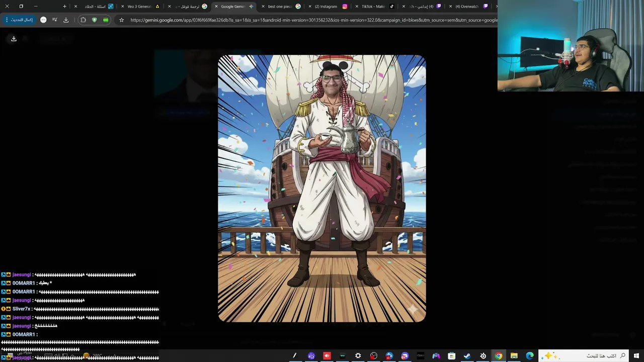Screen dimensions: 644x362
Task: Switch to the اسئلة - الجلاد tab
Action: point(94,7)
